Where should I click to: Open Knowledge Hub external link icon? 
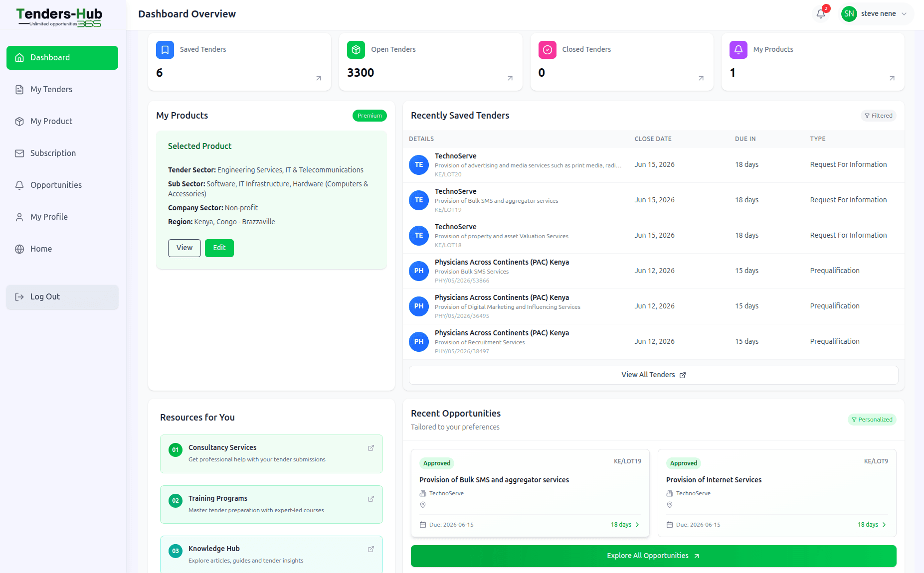pyautogui.click(x=371, y=549)
